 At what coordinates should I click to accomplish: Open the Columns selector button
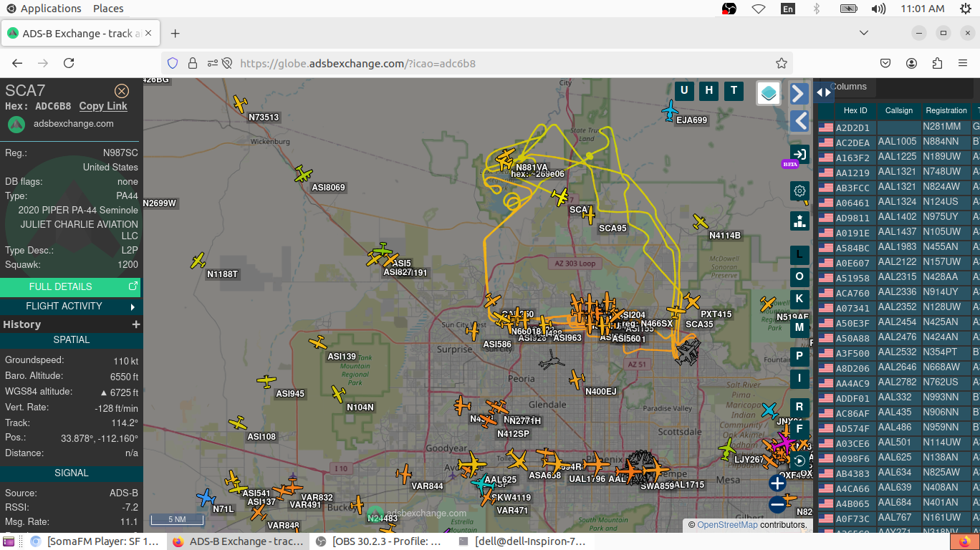[848, 87]
